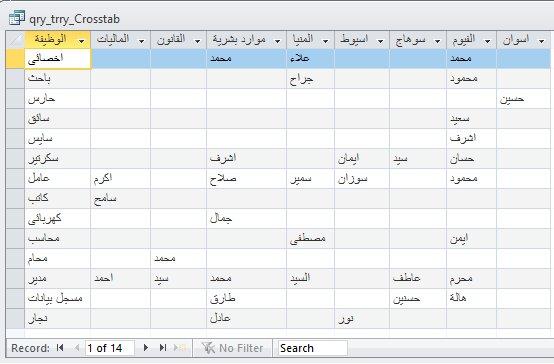Screen dimensions: 554x364
Task: Open the اسوان column dropdown arrow
Action: [542, 41]
